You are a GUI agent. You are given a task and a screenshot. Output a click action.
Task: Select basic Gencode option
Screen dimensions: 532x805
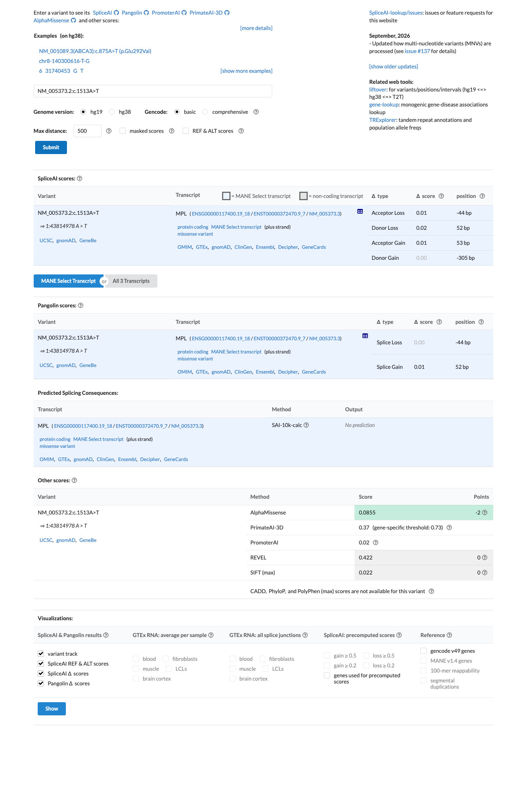[177, 112]
